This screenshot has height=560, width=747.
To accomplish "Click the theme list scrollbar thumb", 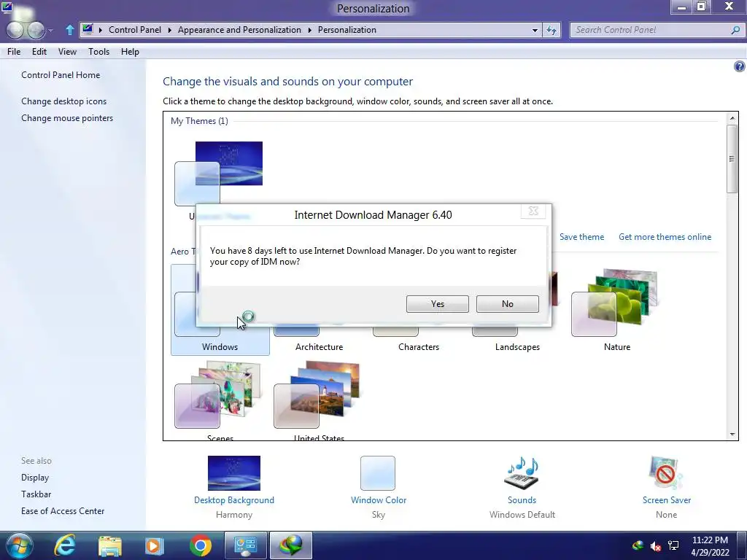I will pos(732,158).
